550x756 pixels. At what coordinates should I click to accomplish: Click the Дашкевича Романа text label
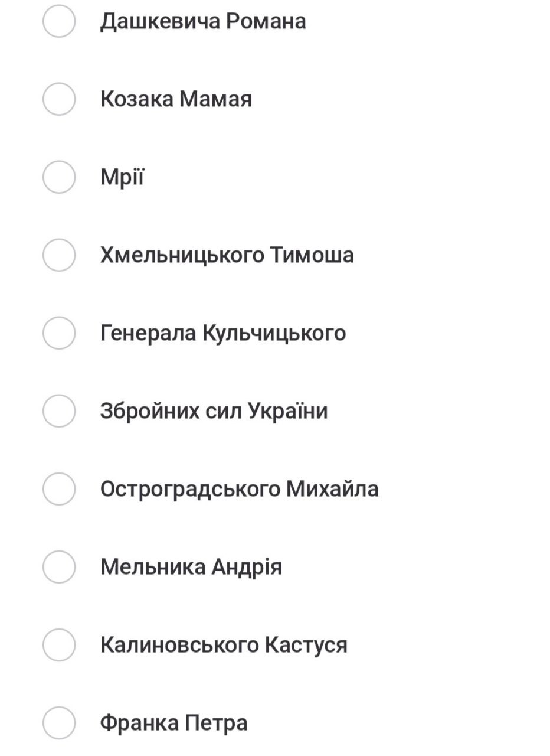point(203,21)
